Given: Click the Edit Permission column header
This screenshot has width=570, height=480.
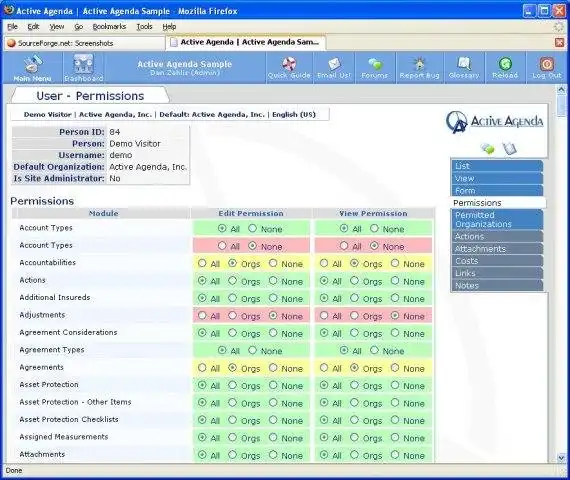Looking at the screenshot, I should (251, 213).
